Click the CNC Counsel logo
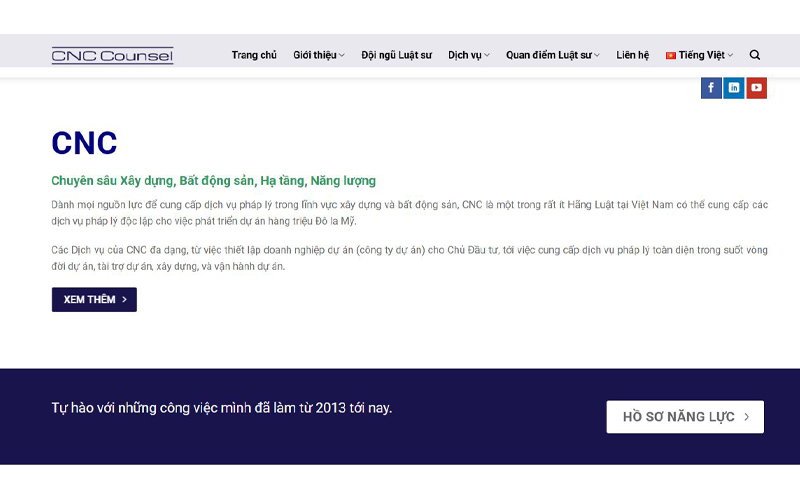This screenshot has width=800, height=500. tap(112, 55)
